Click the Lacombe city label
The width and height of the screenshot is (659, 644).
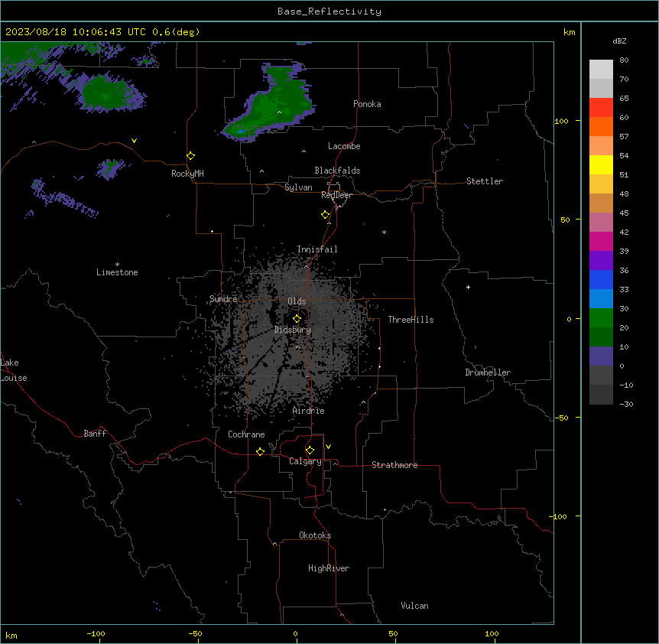[x=344, y=146]
